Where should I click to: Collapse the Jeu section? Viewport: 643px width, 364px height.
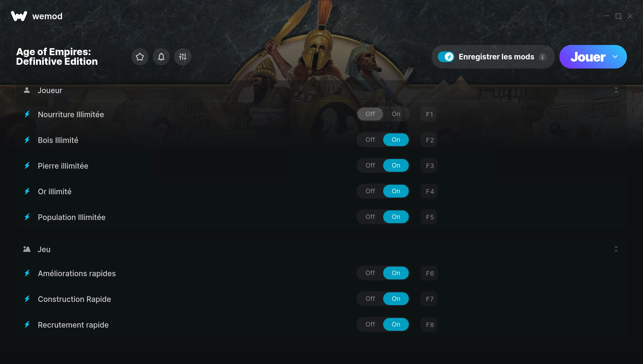click(616, 249)
